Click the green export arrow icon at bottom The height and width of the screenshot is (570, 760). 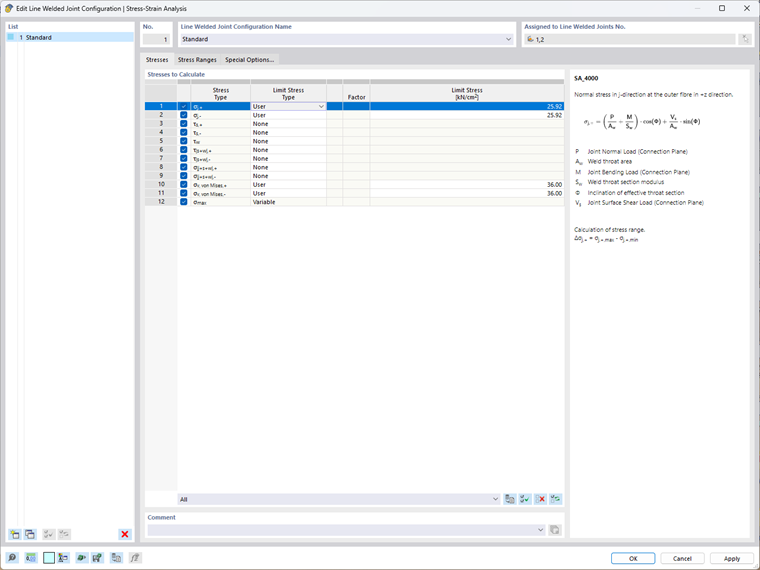pyautogui.click(x=97, y=558)
